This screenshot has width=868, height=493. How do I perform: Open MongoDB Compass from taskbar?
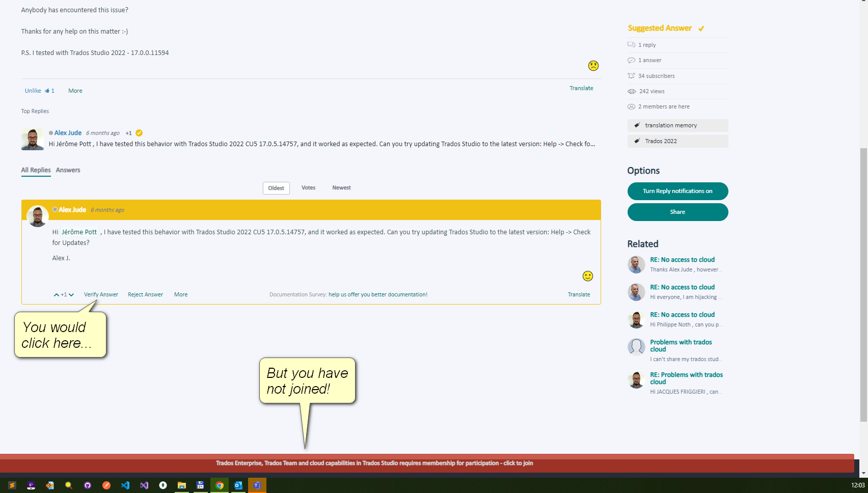(163, 485)
